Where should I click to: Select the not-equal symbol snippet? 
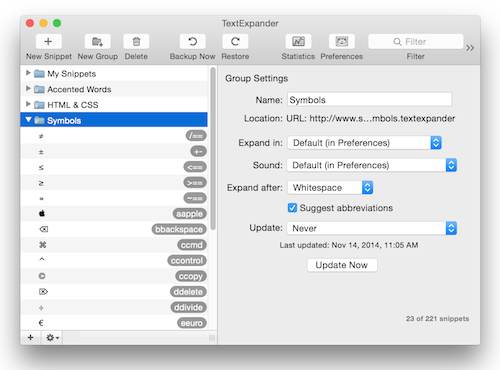41,136
